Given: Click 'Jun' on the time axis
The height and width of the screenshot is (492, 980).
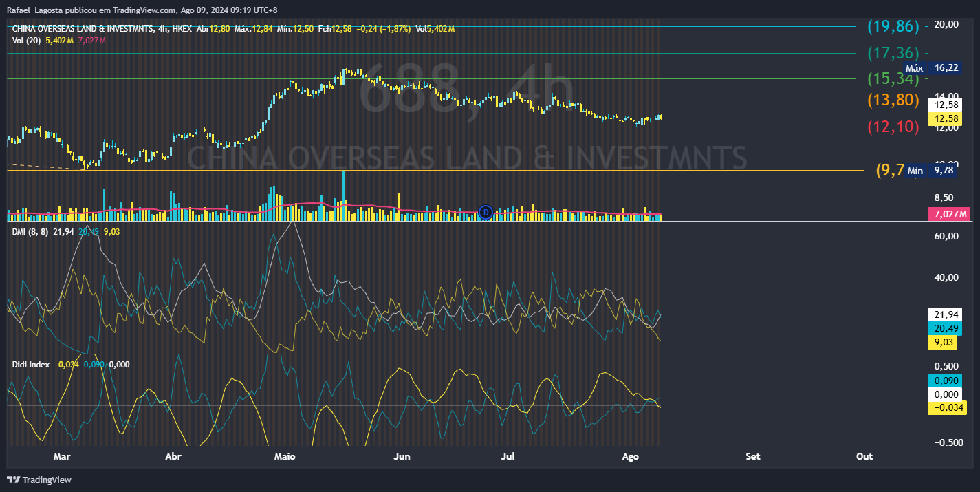Looking at the screenshot, I should [402, 456].
